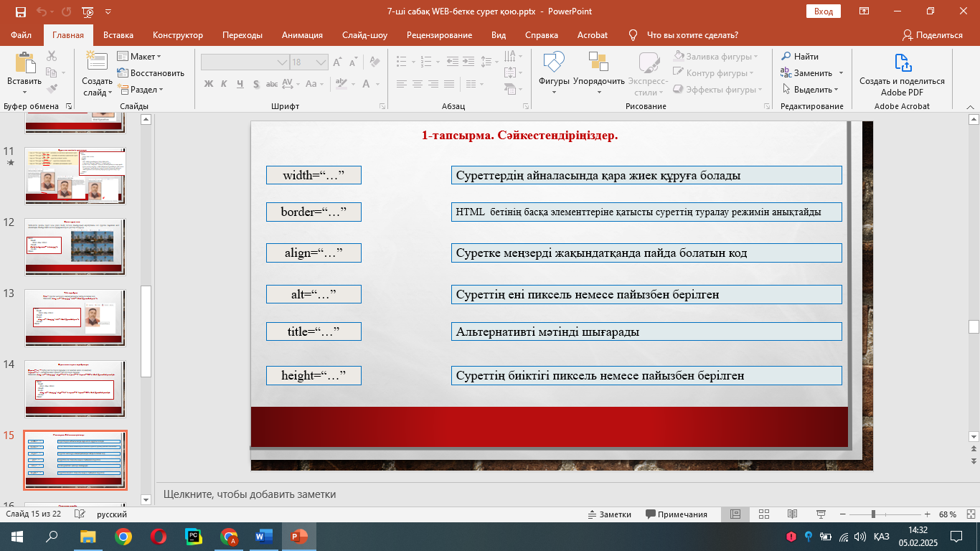Save the presentation with the floppy disk icon
Screen dimensions: 980x551
21,11
